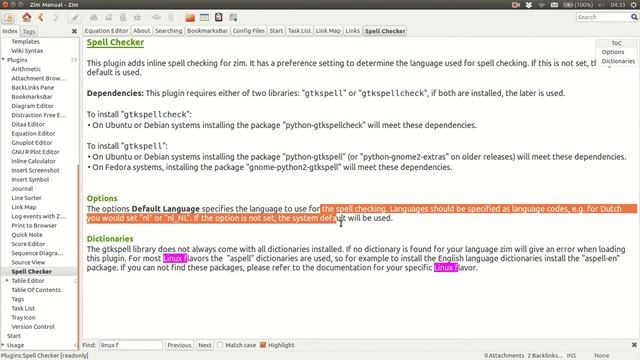Open the calendar toolbar icon

[x=204, y=17]
